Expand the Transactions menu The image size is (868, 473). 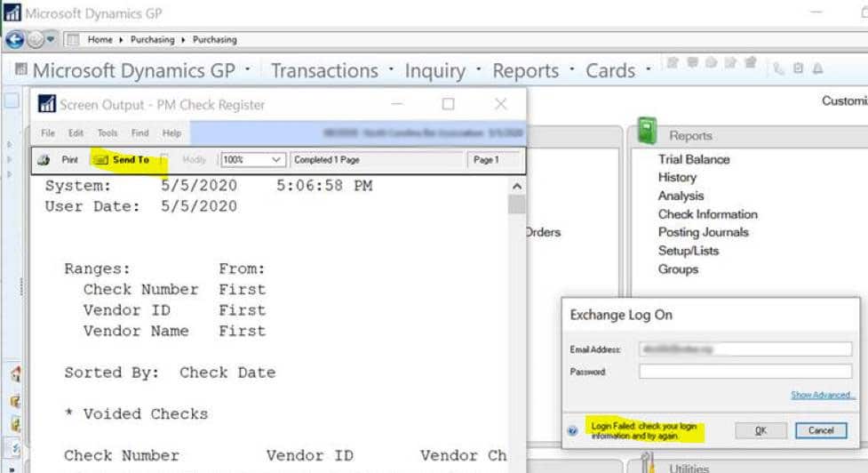pos(332,70)
